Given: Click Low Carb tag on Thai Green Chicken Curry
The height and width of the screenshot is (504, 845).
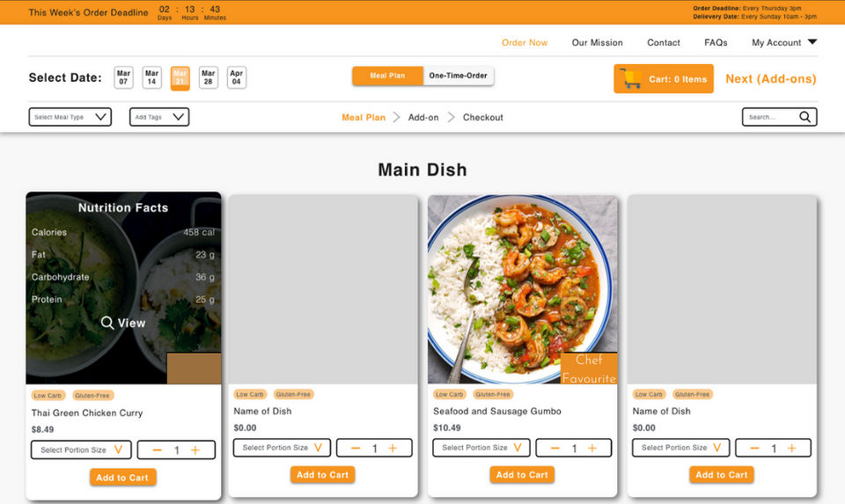Looking at the screenshot, I should pyautogui.click(x=48, y=395).
